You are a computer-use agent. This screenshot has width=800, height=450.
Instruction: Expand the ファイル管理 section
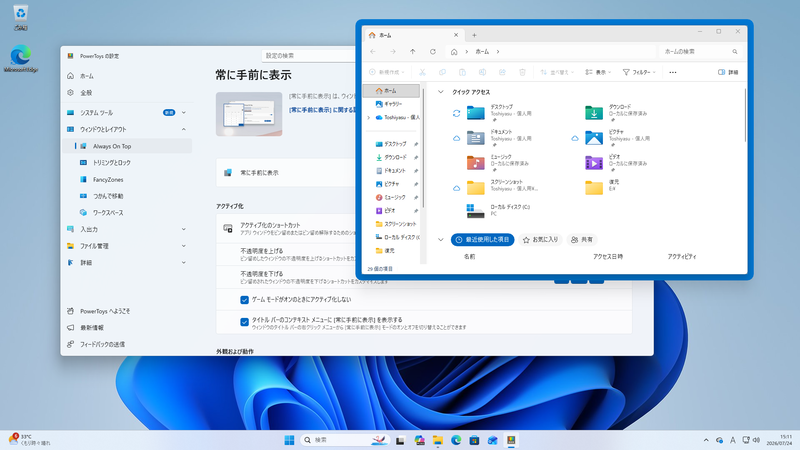[x=184, y=246]
